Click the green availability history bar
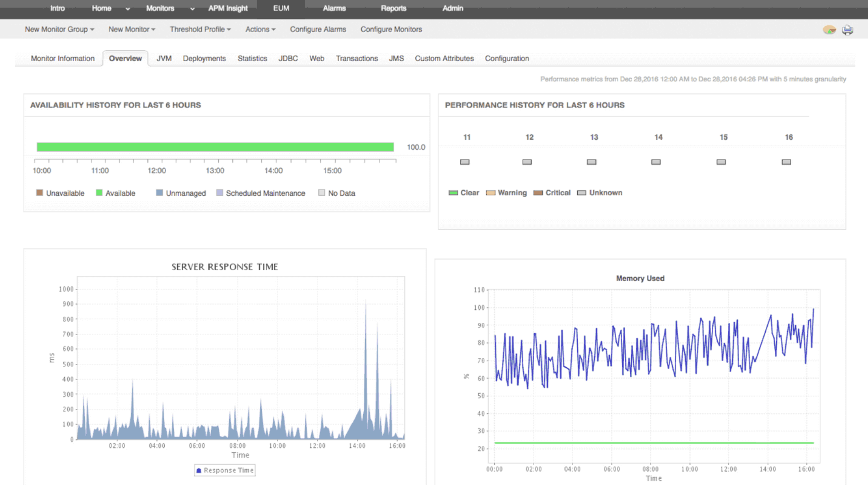 coord(215,147)
